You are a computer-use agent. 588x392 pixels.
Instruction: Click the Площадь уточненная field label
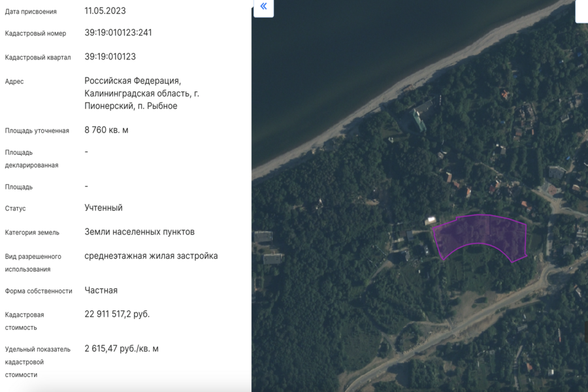pos(37,131)
